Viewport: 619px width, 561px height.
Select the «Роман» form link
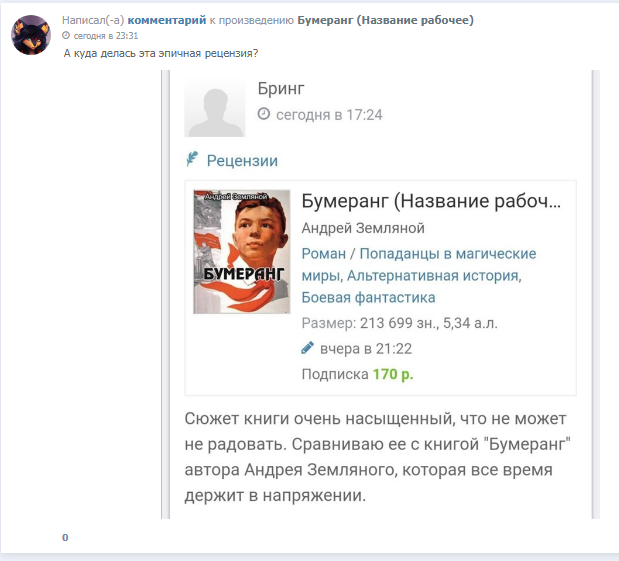324,253
